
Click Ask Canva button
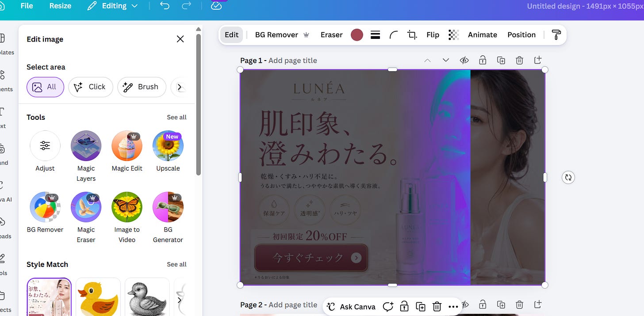tap(351, 306)
